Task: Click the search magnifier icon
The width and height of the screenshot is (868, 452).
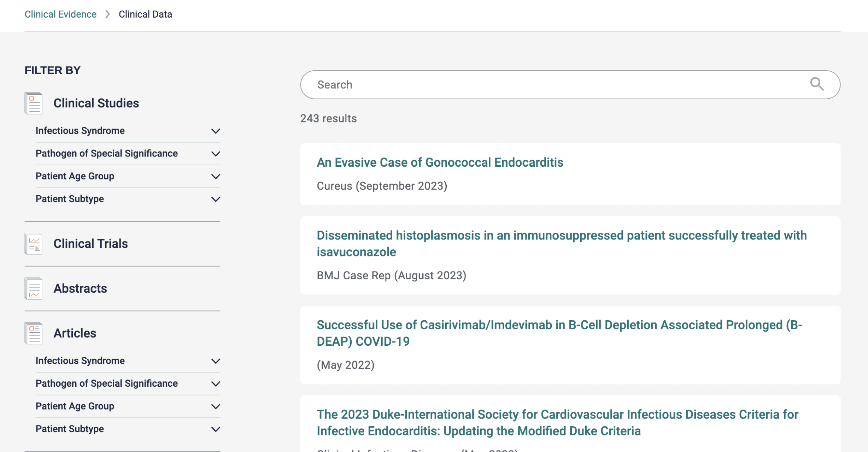Action: click(x=817, y=84)
